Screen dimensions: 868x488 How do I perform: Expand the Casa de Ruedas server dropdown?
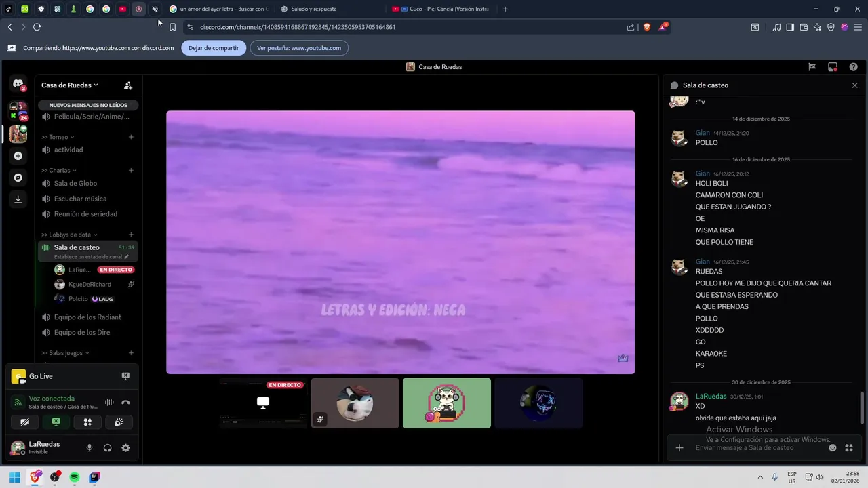[x=70, y=85]
